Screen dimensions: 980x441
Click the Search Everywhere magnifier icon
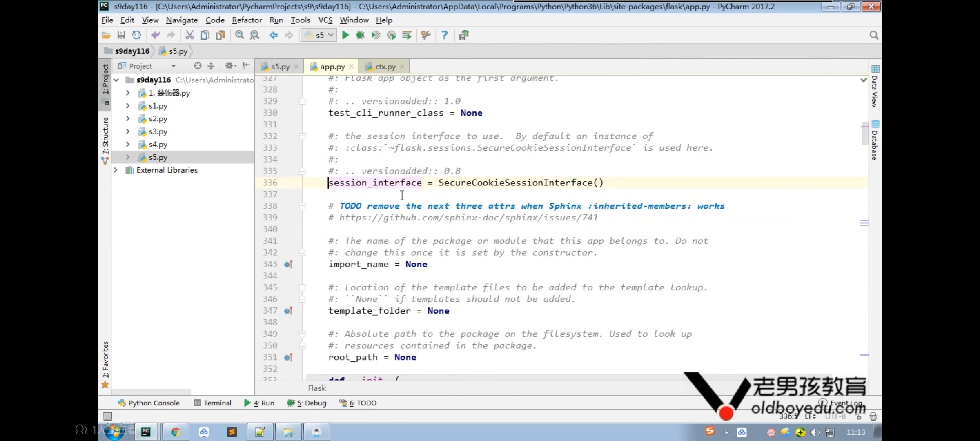tap(873, 35)
